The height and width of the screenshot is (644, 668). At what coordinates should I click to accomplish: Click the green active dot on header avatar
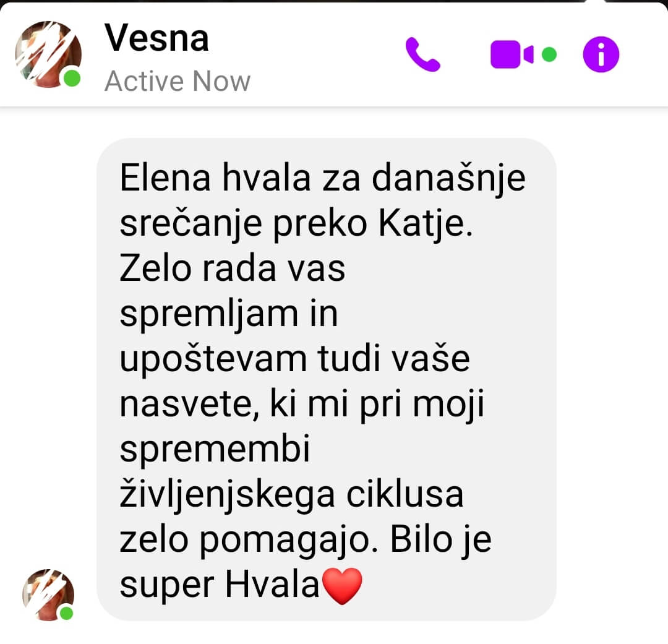(x=72, y=79)
